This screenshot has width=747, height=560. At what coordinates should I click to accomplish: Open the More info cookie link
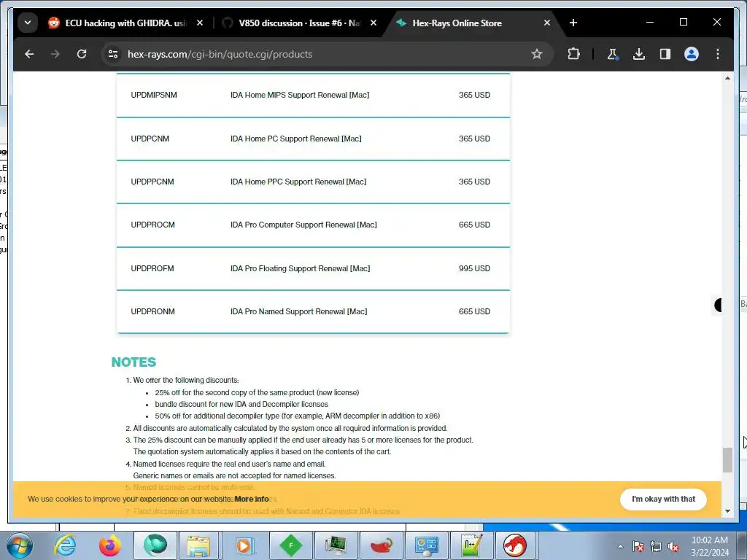[x=252, y=499]
